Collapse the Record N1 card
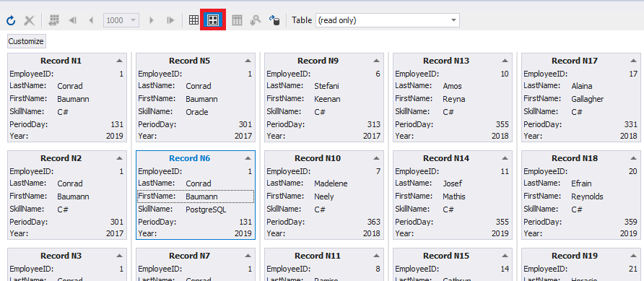Image resolution: width=644 pixels, height=281 pixels. (120, 61)
